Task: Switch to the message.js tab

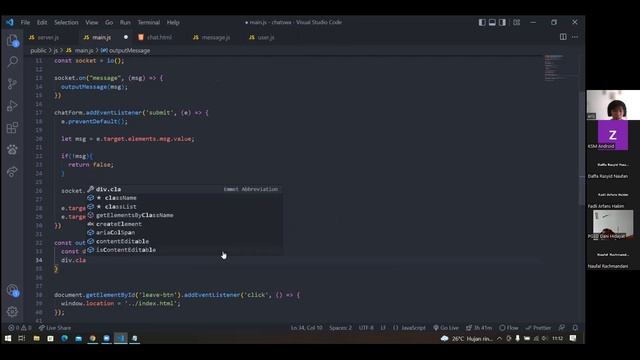Action: point(216,37)
